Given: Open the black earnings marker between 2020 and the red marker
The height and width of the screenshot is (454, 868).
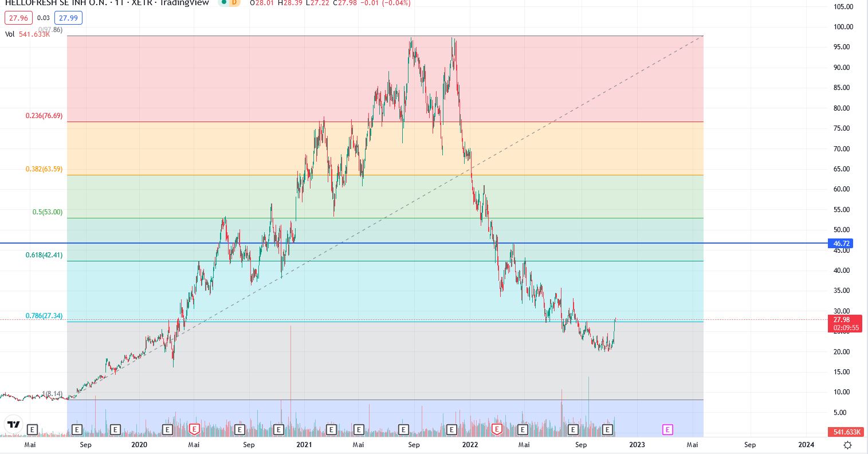Looking at the screenshot, I should [168, 429].
